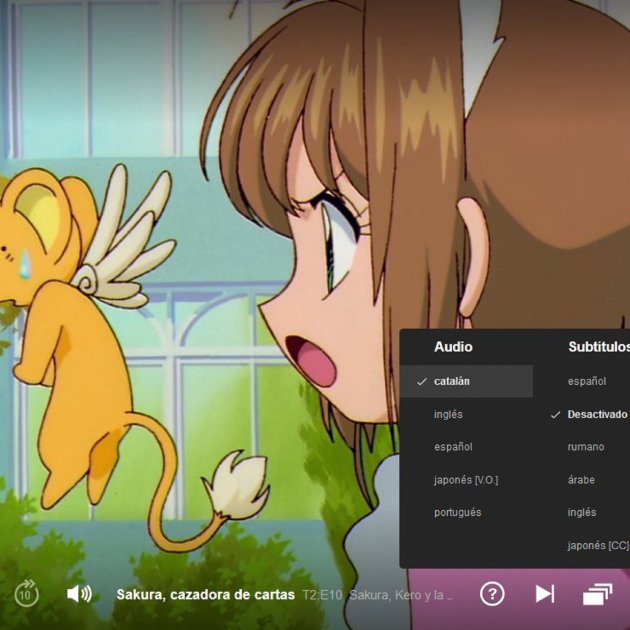Select japonés [CC] subtitles

[598, 545]
